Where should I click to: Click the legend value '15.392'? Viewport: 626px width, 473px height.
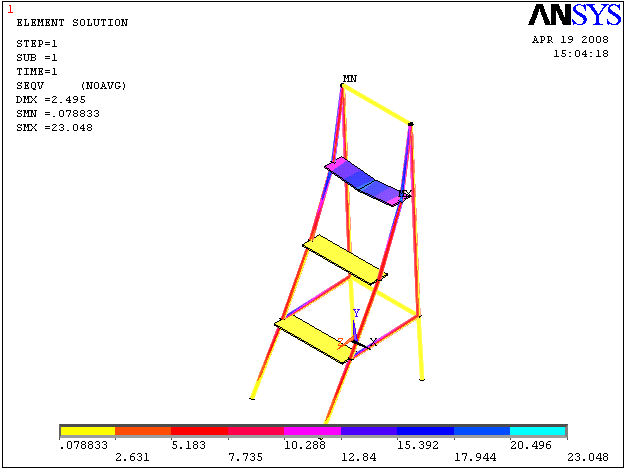click(418, 445)
